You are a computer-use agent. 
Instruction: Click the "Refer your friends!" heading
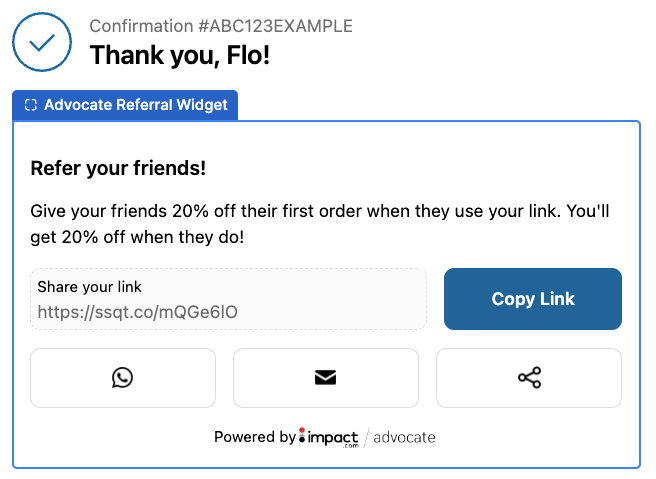pyautogui.click(x=118, y=168)
